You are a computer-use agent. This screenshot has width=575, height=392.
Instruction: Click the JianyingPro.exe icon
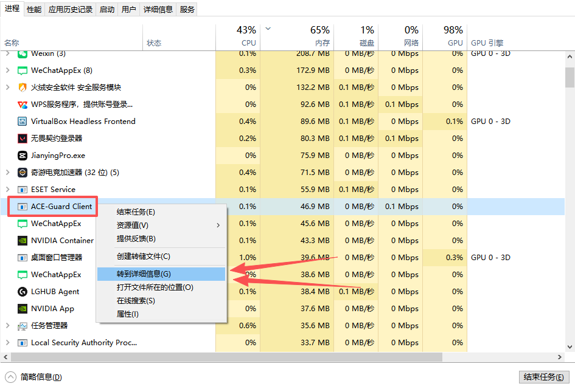click(x=23, y=156)
